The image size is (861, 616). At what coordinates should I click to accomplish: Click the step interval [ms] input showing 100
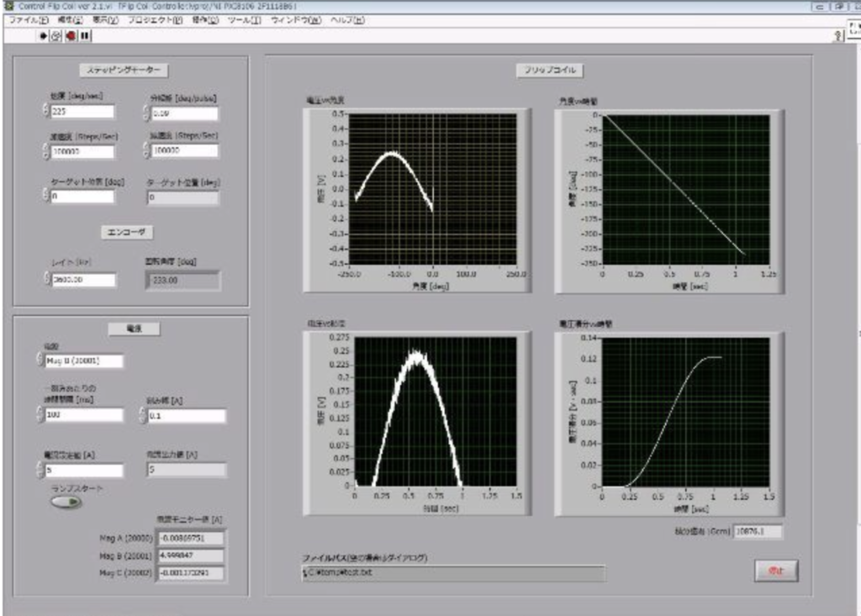[84, 415]
